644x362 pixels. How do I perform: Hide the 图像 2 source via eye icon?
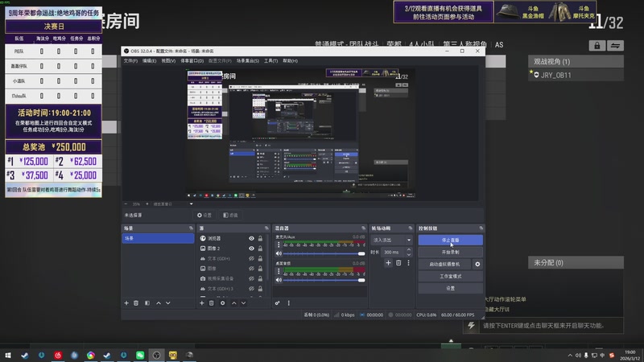251,249
